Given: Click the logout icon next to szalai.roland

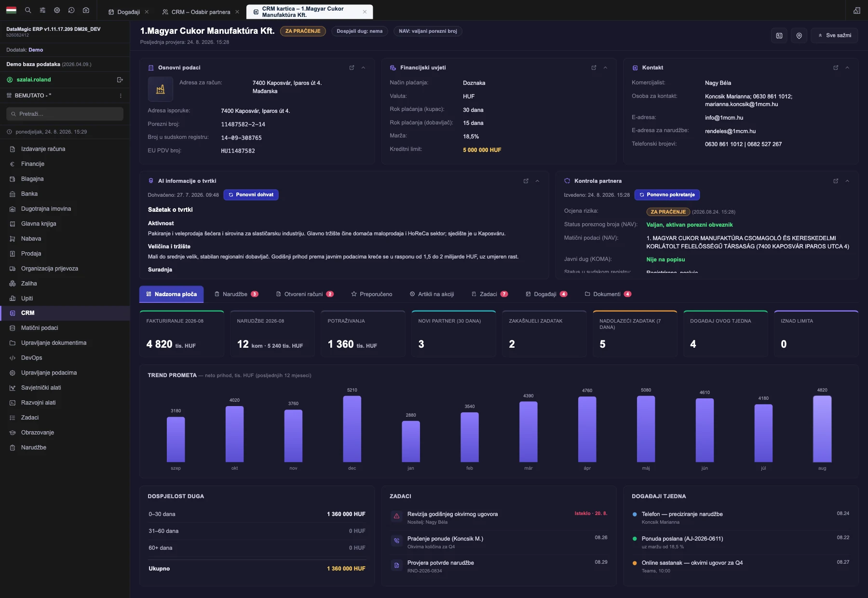Looking at the screenshot, I should (120, 80).
